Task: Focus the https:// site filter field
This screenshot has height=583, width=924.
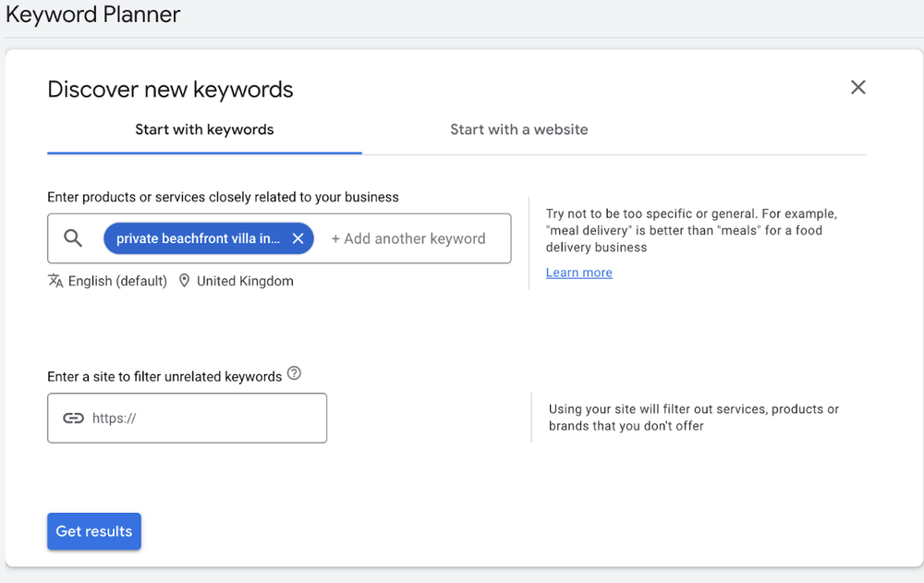Action: [187, 418]
